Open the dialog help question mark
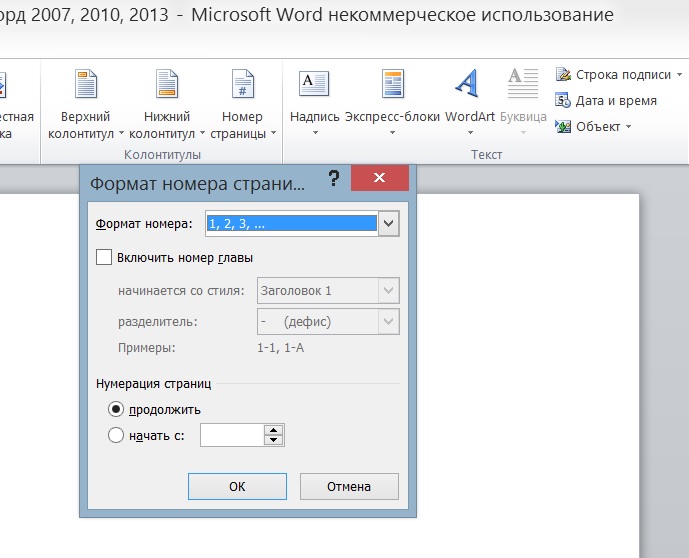Viewport: 689px width, 558px height. click(334, 178)
